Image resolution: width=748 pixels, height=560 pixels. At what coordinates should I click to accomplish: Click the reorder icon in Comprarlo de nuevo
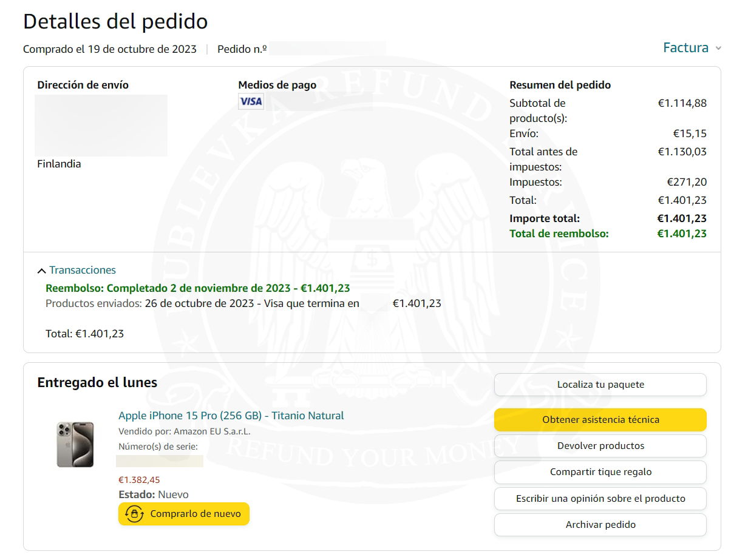(135, 514)
